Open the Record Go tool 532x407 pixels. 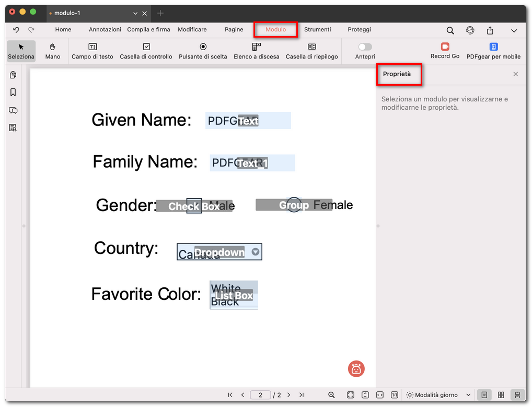coord(445,51)
